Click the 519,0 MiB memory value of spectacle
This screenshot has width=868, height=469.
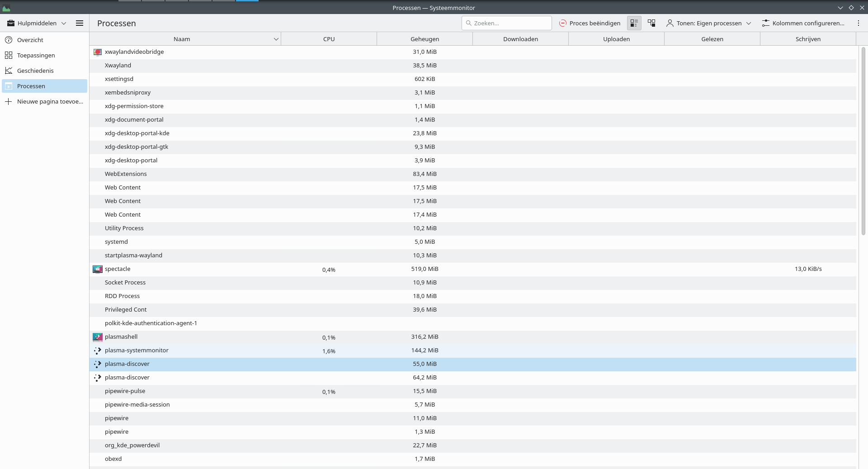click(425, 269)
